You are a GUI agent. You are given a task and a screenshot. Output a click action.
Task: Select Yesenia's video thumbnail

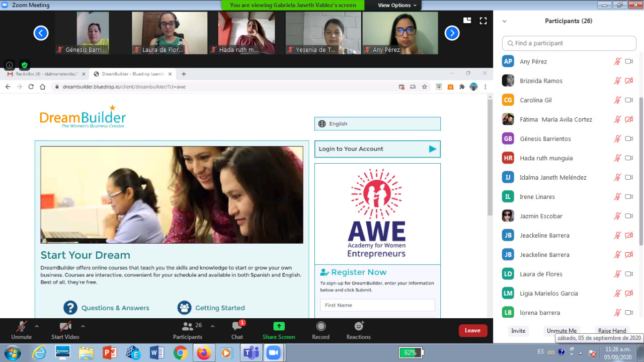coord(324,33)
